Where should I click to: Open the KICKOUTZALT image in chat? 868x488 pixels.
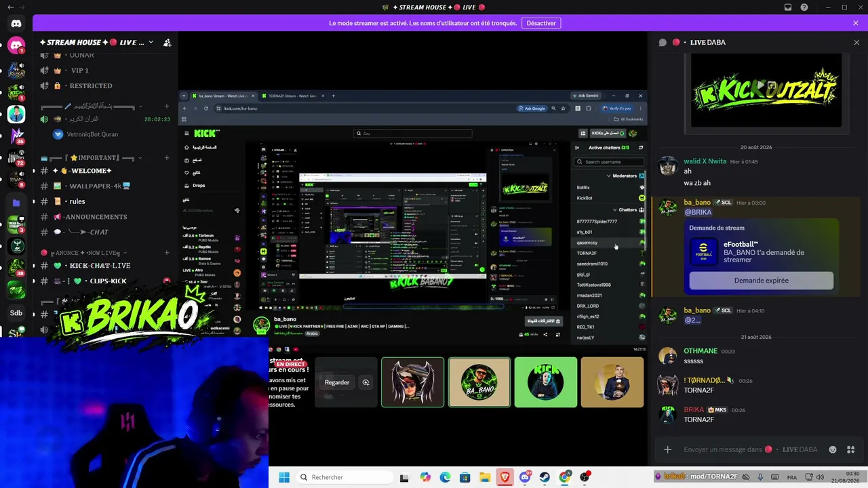coord(766,90)
